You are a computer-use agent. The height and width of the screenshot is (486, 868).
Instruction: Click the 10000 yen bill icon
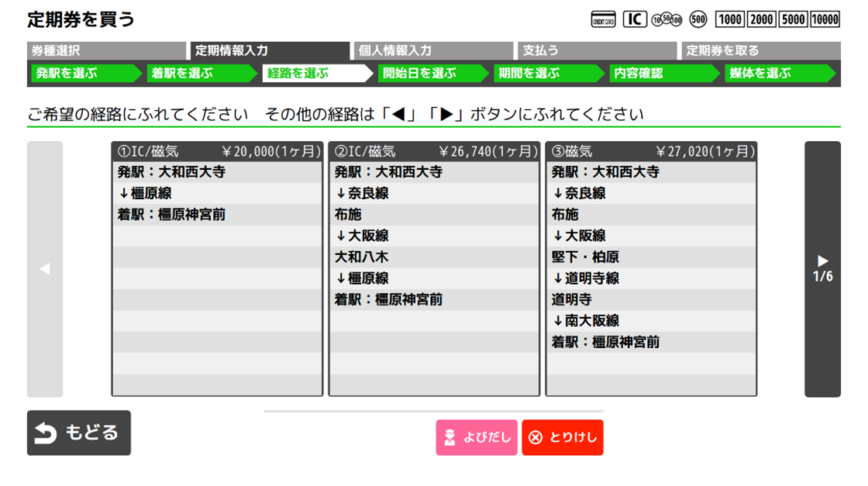tap(825, 19)
